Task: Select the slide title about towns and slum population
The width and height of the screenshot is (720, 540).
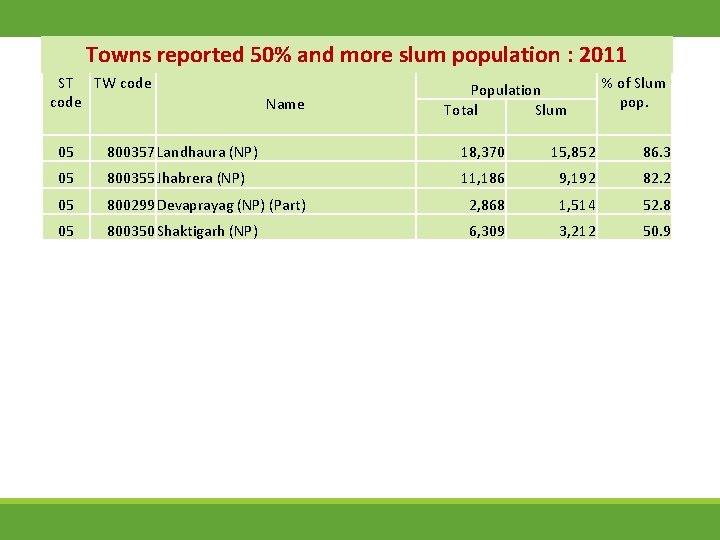Action: [356, 55]
